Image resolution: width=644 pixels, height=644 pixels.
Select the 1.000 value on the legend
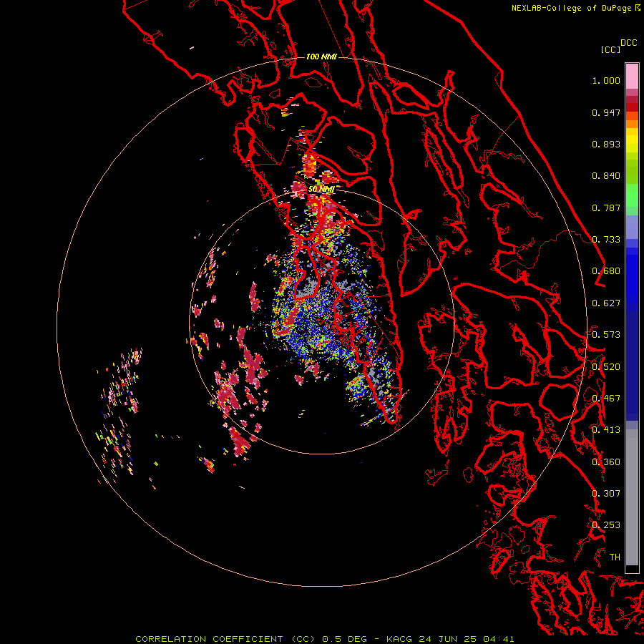(x=606, y=80)
